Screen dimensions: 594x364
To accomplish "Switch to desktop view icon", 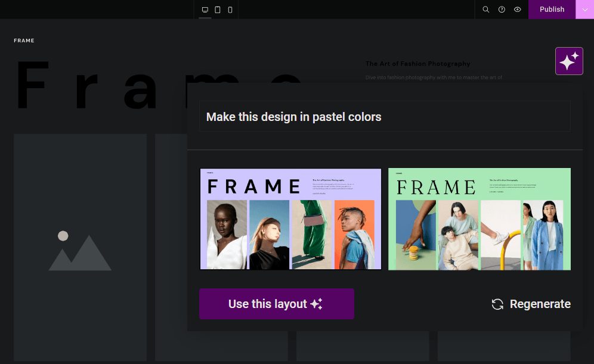I will pyautogui.click(x=205, y=10).
